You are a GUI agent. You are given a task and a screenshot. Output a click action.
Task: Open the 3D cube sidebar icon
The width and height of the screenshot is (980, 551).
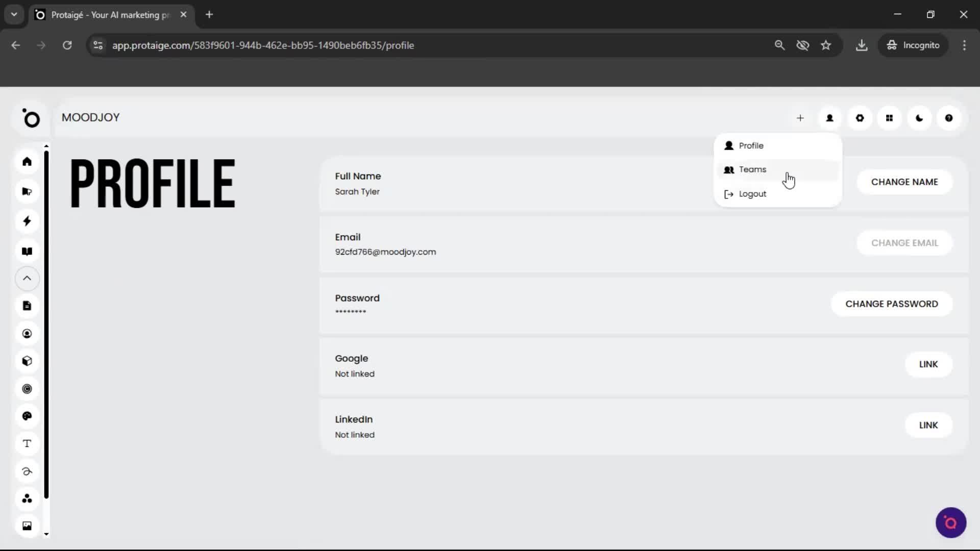(27, 361)
